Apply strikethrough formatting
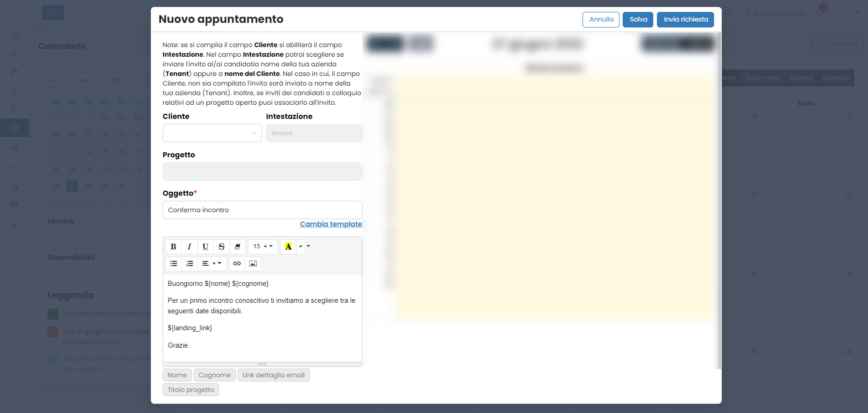868x413 pixels. coord(221,247)
